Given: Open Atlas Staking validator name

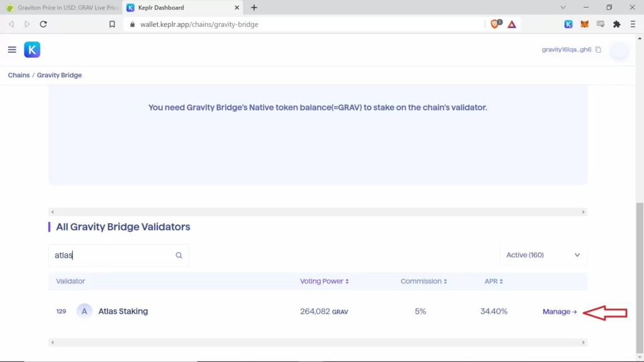Looking at the screenshot, I should click(123, 311).
